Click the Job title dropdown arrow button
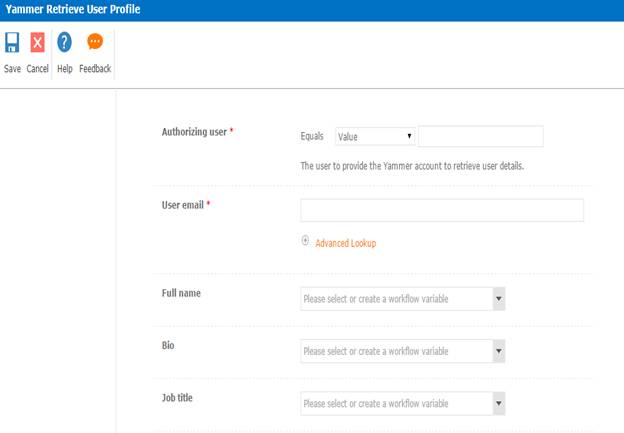Screen dimensions: 624x433 [498, 403]
